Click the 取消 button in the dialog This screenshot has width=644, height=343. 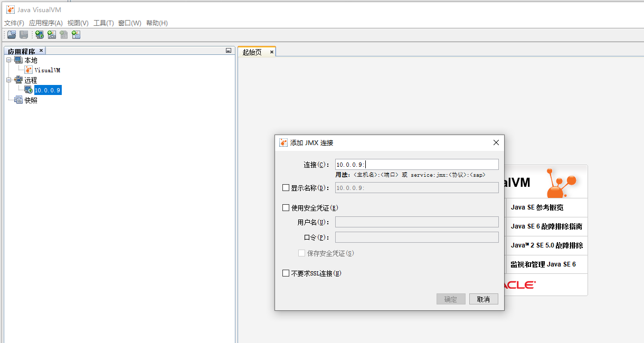pos(483,299)
